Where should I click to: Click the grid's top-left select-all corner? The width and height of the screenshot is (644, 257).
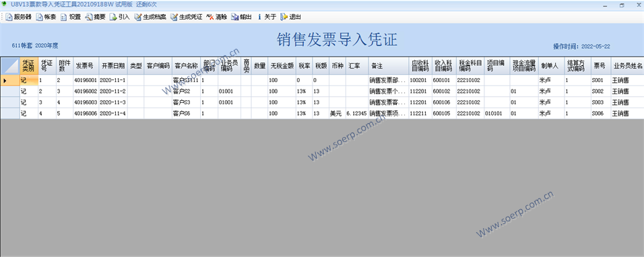coord(10,65)
